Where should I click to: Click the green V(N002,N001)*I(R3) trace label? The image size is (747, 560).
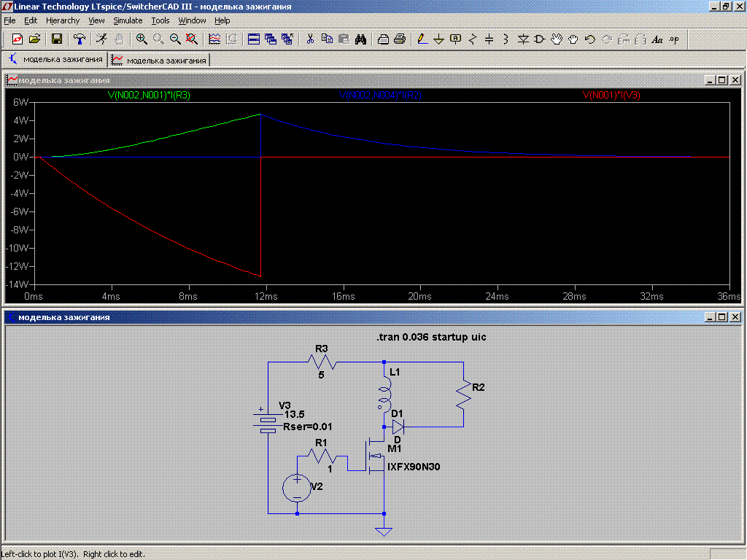pyautogui.click(x=149, y=95)
